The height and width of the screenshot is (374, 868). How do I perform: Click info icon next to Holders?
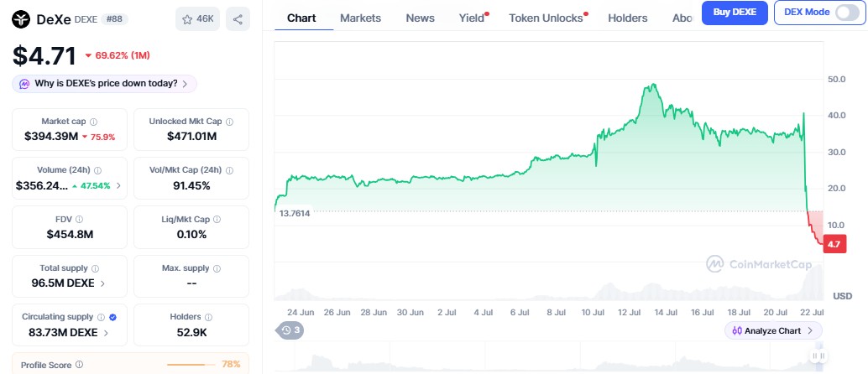208,318
